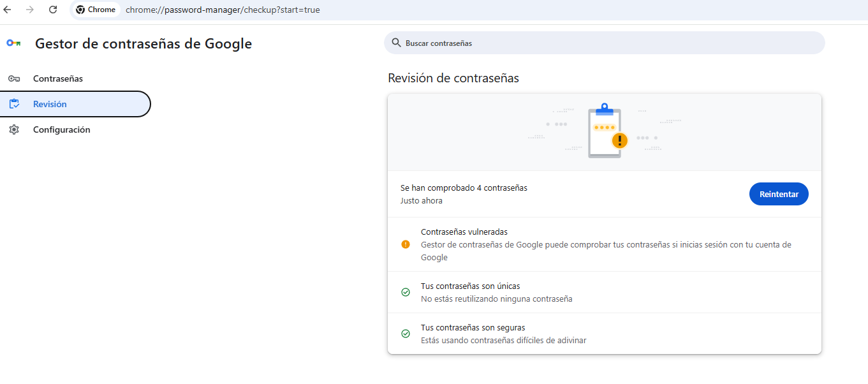Reload the page with refresh icon

tap(53, 10)
